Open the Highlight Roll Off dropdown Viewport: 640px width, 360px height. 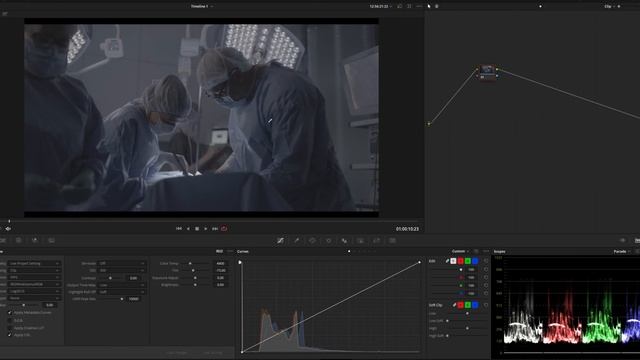point(122,292)
